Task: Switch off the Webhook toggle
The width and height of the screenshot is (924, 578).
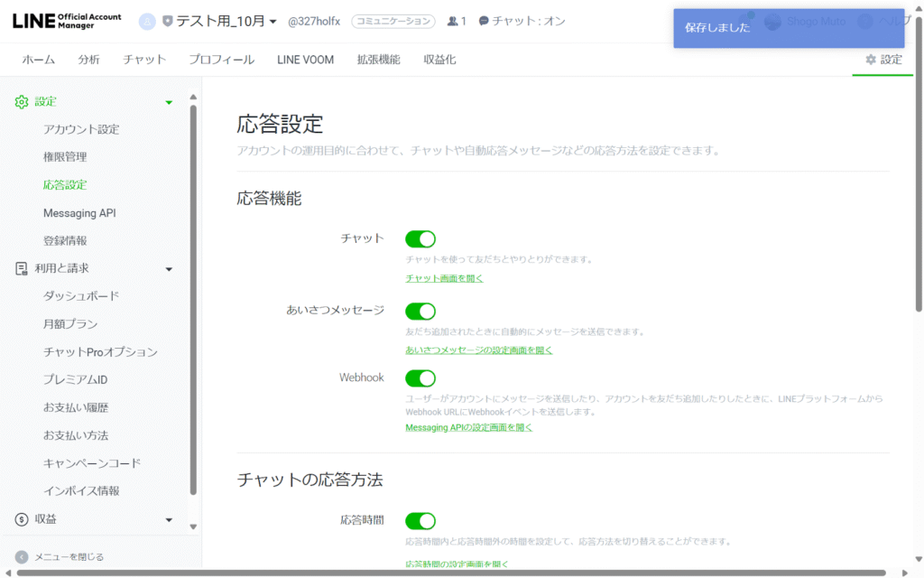Action: [420, 378]
